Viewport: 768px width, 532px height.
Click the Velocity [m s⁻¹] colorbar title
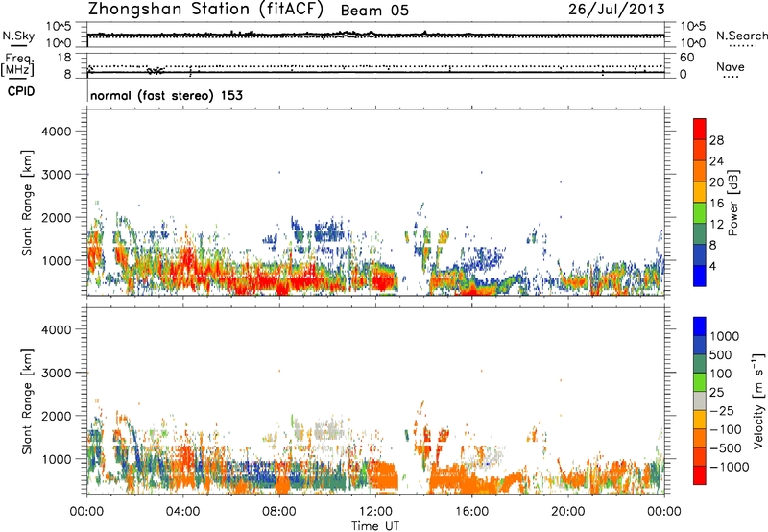(758, 400)
